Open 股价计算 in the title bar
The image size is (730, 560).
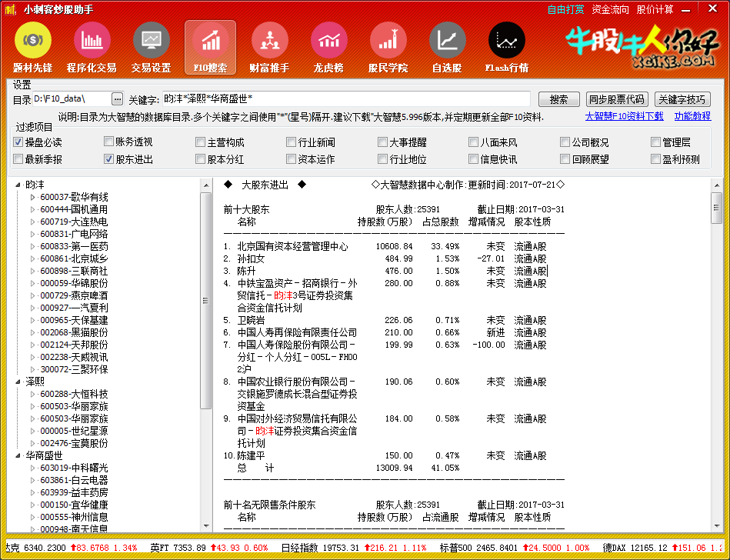pyautogui.click(x=655, y=9)
